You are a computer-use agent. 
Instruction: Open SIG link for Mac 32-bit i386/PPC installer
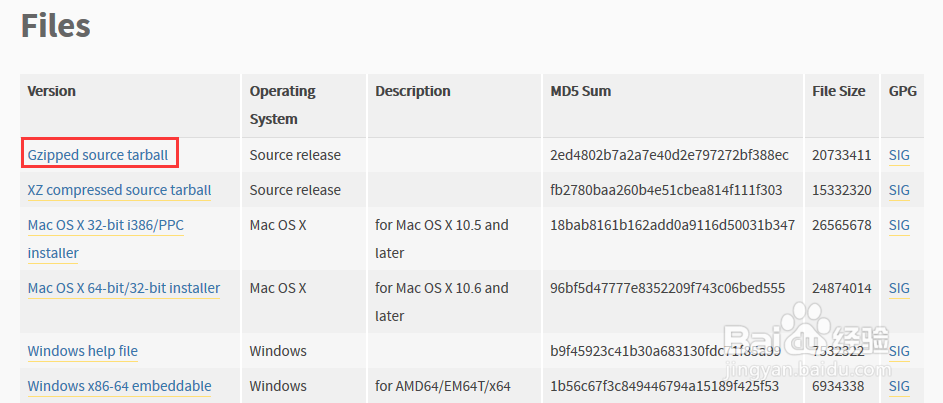point(899,226)
